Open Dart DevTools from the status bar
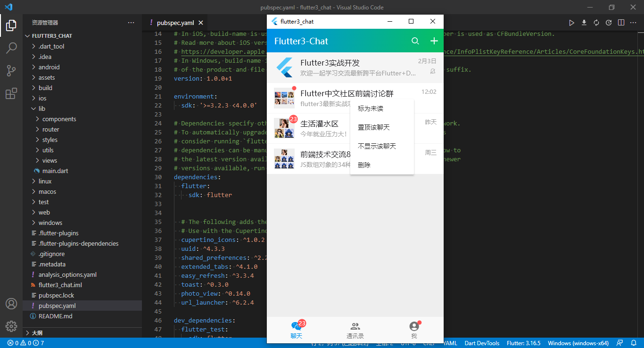Viewport: 644px width, 348px height. [482, 344]
